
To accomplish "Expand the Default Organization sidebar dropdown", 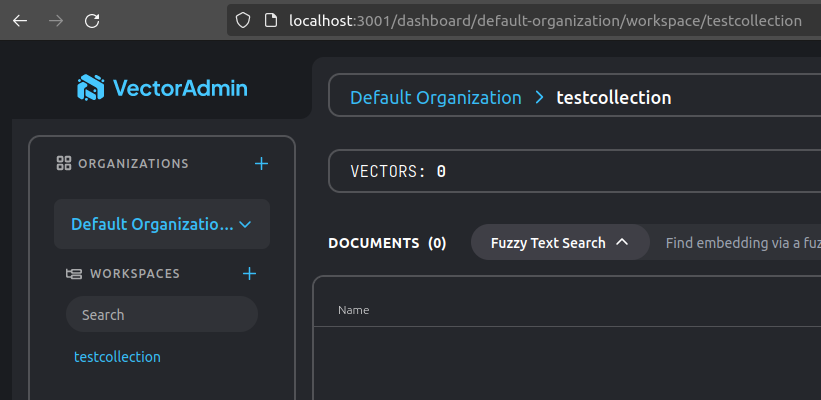I will (x=162, y=224).
